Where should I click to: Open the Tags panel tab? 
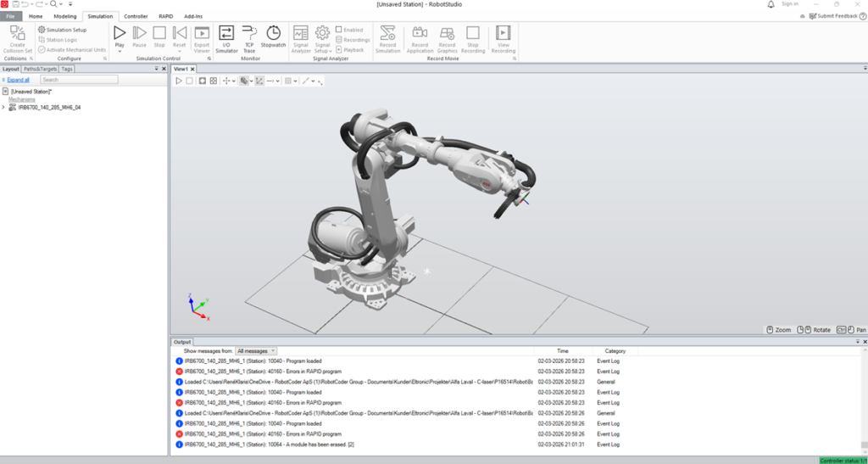click(66, 70)
